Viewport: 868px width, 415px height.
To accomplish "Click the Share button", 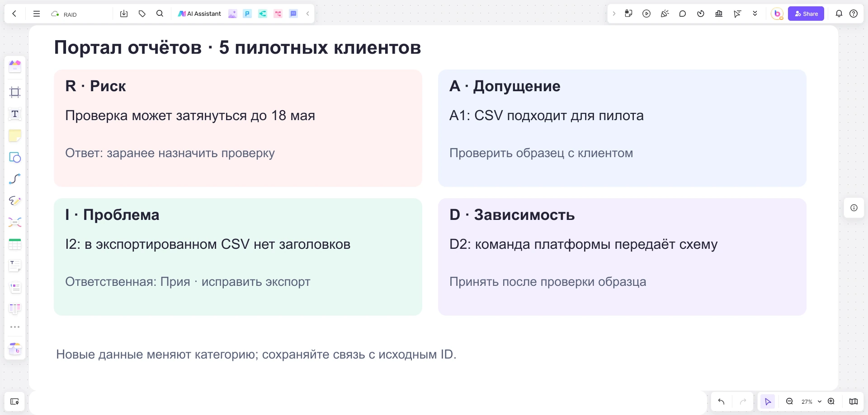I will point(806,14).
